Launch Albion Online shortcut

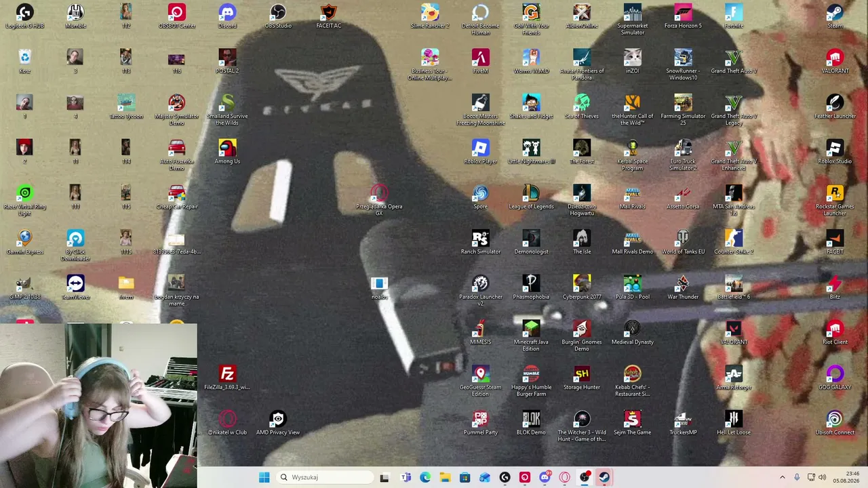[582, 16]
